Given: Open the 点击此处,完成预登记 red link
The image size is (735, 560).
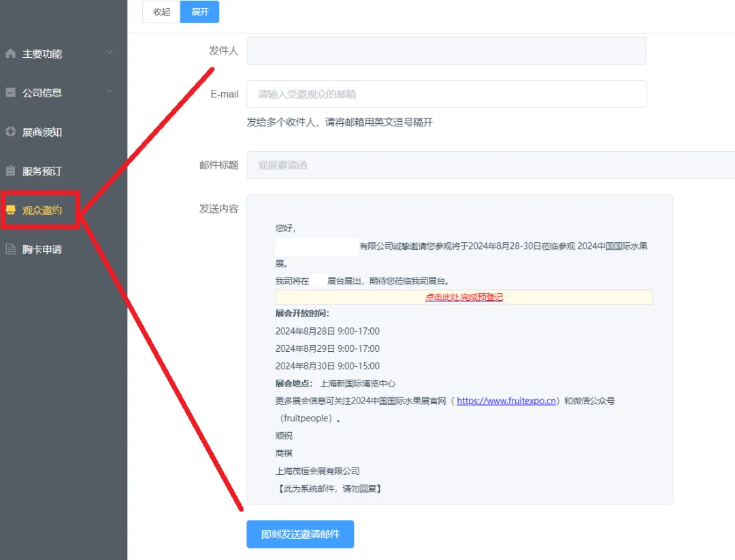Looking at the screenshot, I should tap(463, 297).
